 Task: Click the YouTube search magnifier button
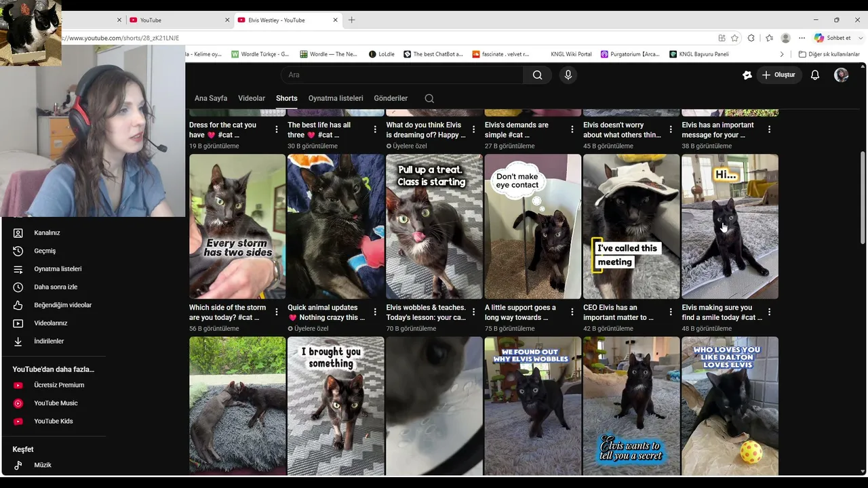[x=537, y=75]
